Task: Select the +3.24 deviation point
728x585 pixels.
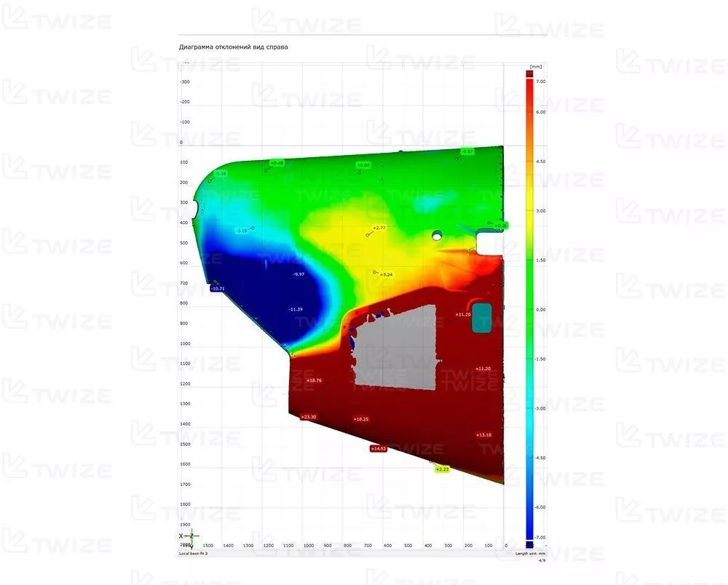Action: pos(387,274)
